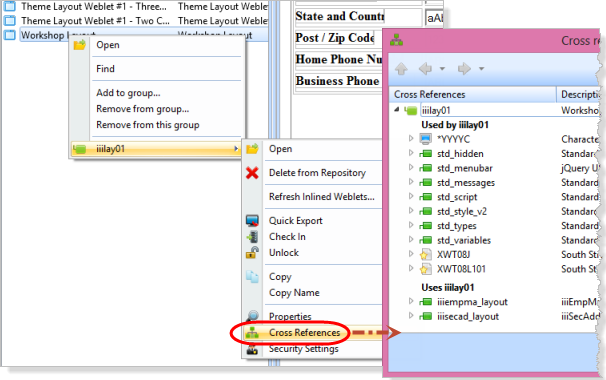The height and width of the screenshot is (380, 606).
Task: Expand the iiiempma_layout node
Action: (x=411, y=301)
